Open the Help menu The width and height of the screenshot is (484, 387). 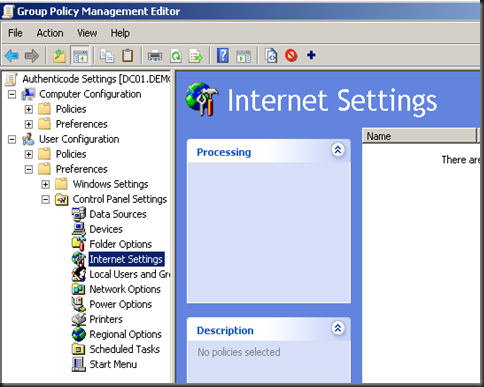click(x=120, y=33)
